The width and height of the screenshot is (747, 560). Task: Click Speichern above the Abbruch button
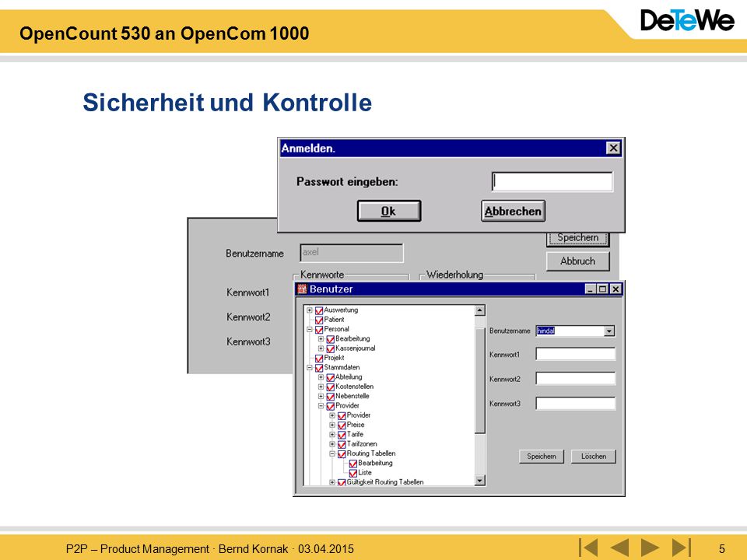(x=577, y=238)
